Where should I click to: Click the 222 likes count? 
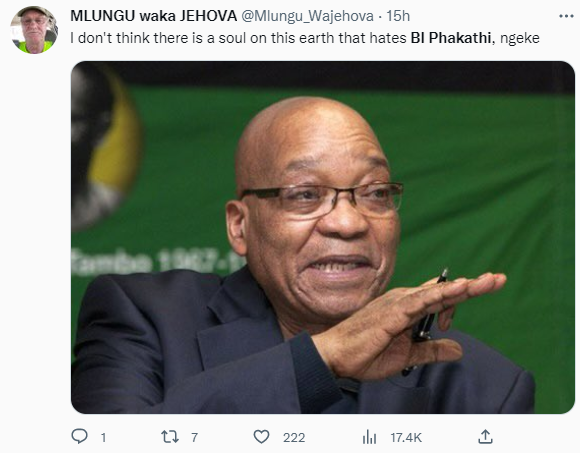(x=294, y=438)
